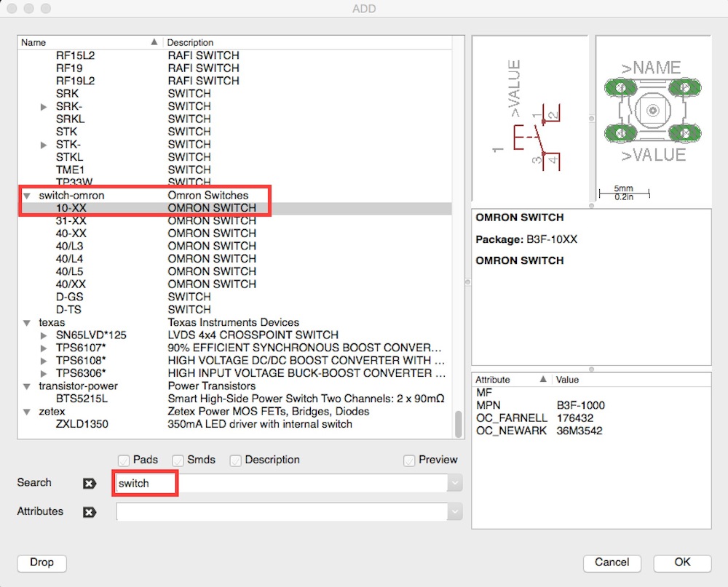Open the Attributes history dropdown
The height and width of the screenshot is (587, 728).
pos(455,512)
